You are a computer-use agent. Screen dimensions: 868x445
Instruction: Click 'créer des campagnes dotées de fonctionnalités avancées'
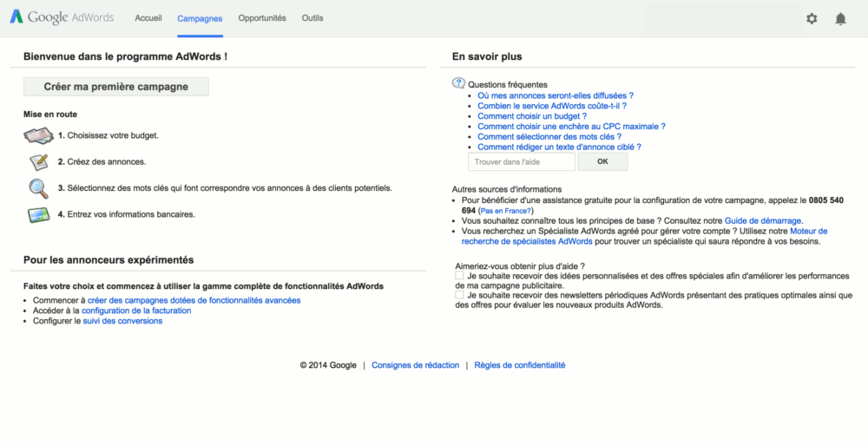(x=194, y=300)
